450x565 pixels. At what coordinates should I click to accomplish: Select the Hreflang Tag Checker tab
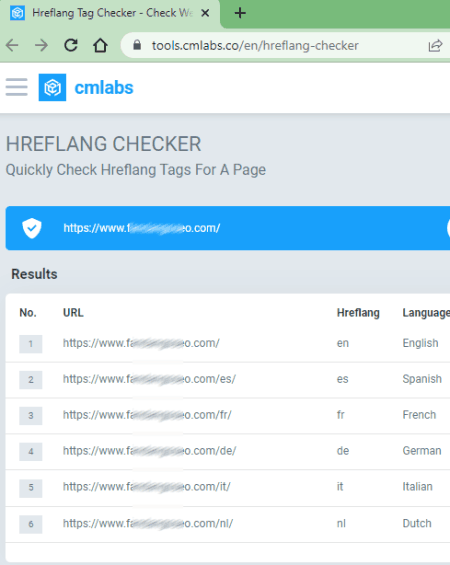[x=110, y=13]
